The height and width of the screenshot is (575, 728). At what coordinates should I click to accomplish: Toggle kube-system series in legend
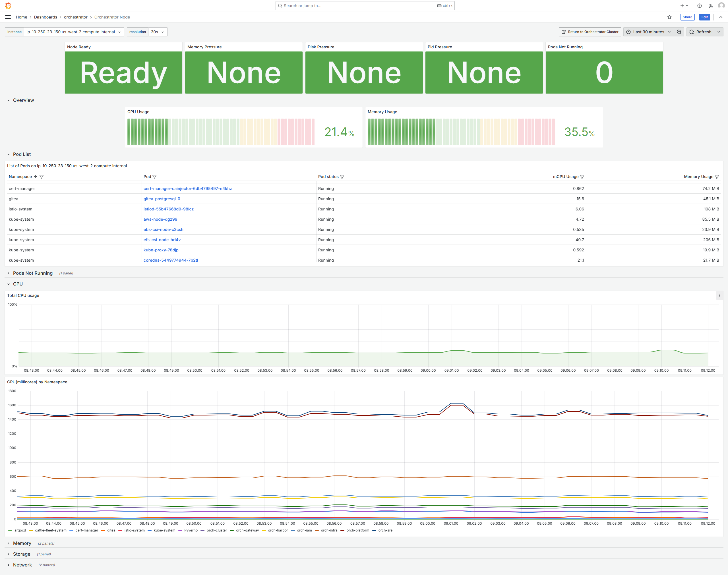tap(164, 530)
